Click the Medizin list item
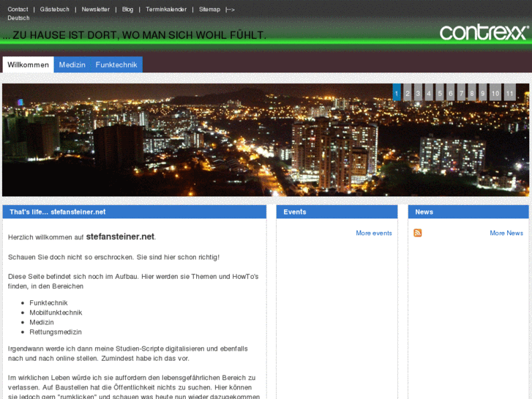The image size is (532, 399). click(42, 322)
